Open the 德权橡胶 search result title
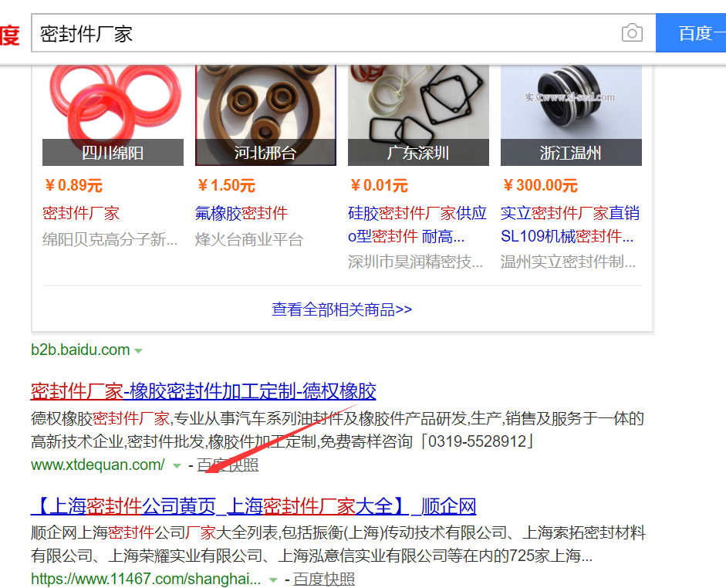The width and height of the screenshot is (726, 588). (x=204, y=391)
